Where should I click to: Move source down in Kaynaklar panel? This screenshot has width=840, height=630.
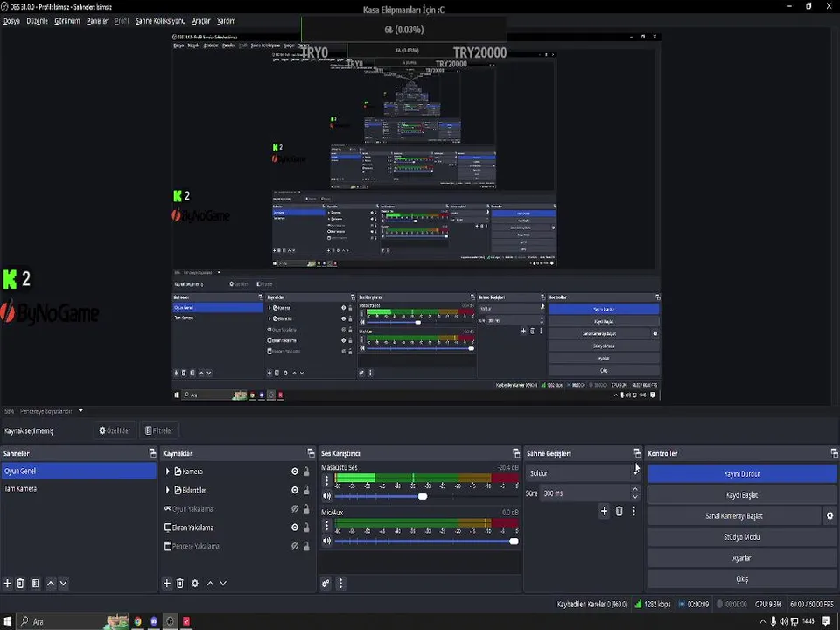pos(223,584)
